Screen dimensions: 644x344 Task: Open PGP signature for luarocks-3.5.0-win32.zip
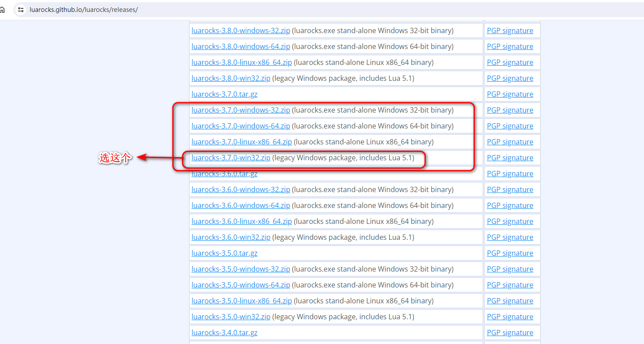pyautogui.click(x=510, y=317)
